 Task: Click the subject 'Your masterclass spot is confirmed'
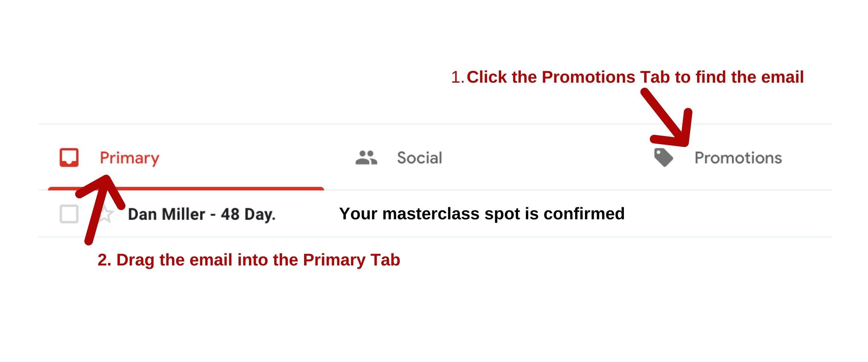[482, 214]
